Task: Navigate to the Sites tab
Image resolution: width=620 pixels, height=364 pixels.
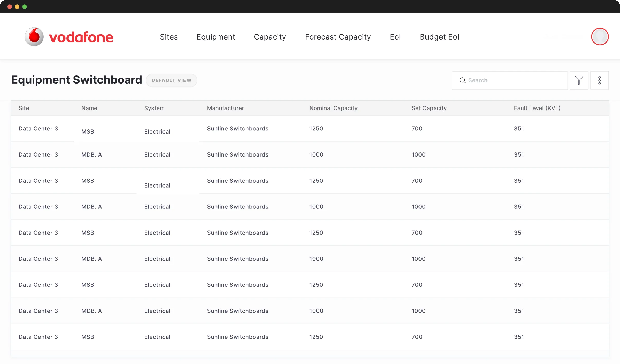Action: [x=169, y=37]
